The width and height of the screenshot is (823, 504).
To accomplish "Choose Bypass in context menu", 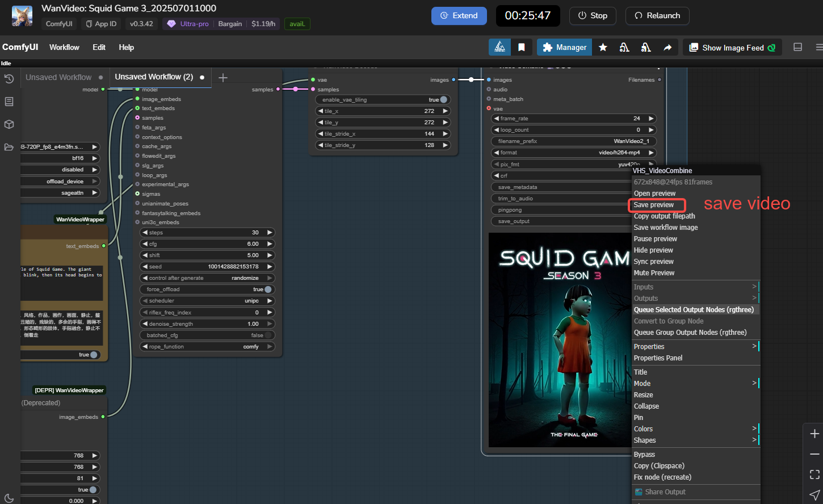I will tap(644, 455).
